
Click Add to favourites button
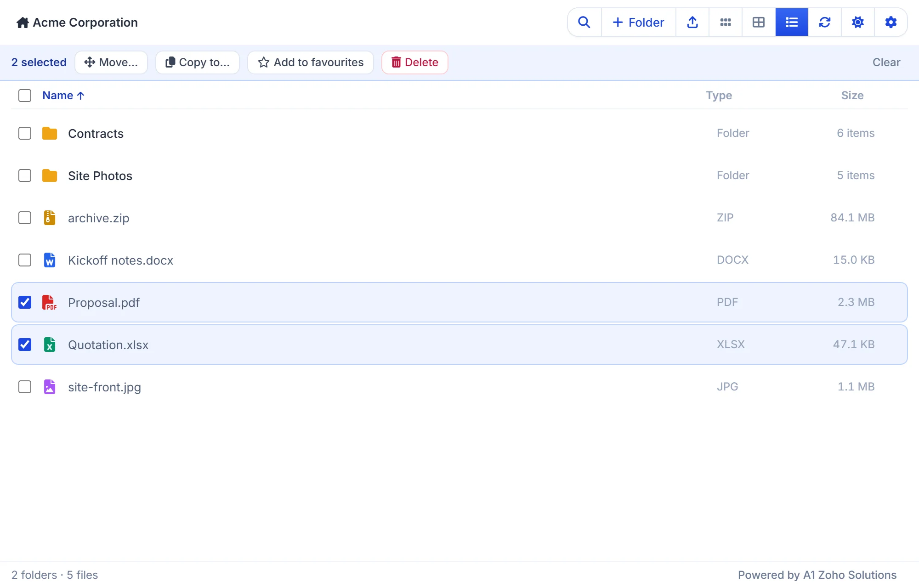point(311,62)
